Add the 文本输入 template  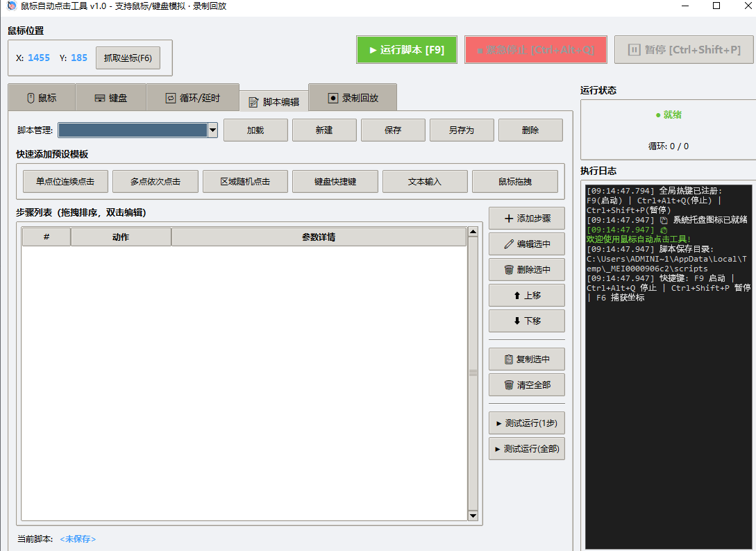coord(425,181)
